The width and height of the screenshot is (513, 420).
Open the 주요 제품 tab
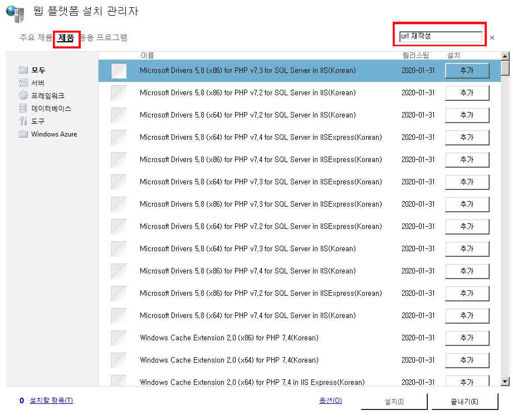[x=36, y=38]
